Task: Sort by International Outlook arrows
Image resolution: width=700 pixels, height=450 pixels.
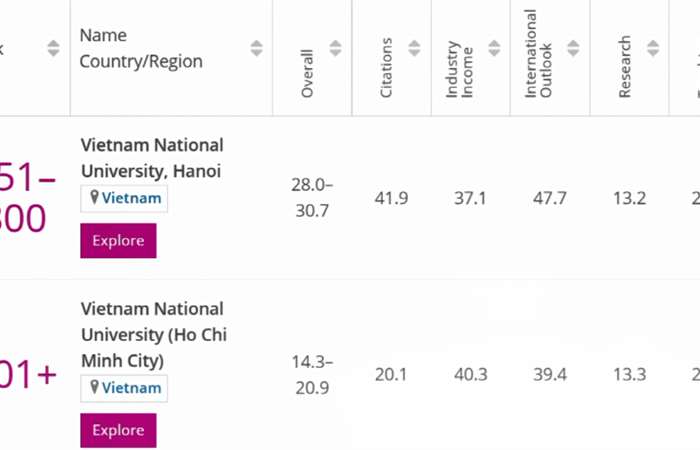Action: (573, 48)
